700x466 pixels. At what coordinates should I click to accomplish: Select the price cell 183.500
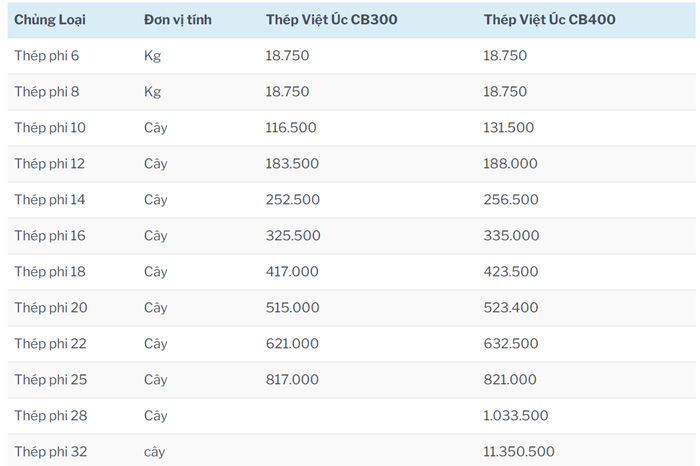(292, 164)
